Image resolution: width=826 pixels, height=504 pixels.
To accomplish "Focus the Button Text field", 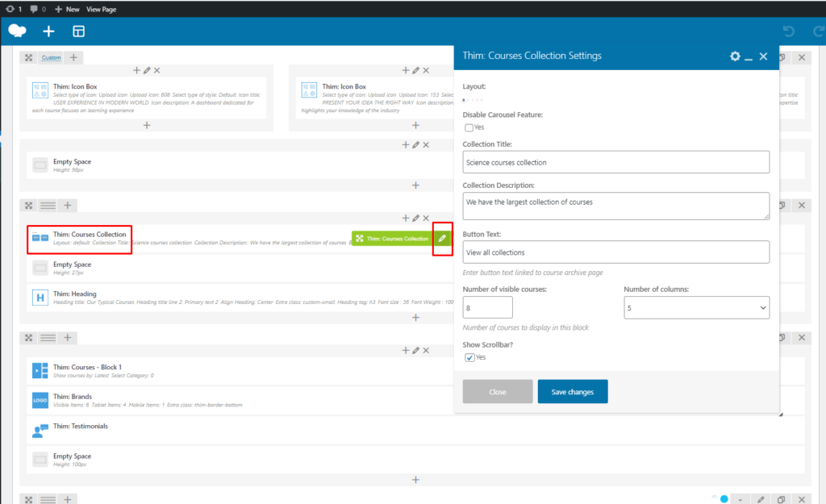I will click(x=615, y=252).
